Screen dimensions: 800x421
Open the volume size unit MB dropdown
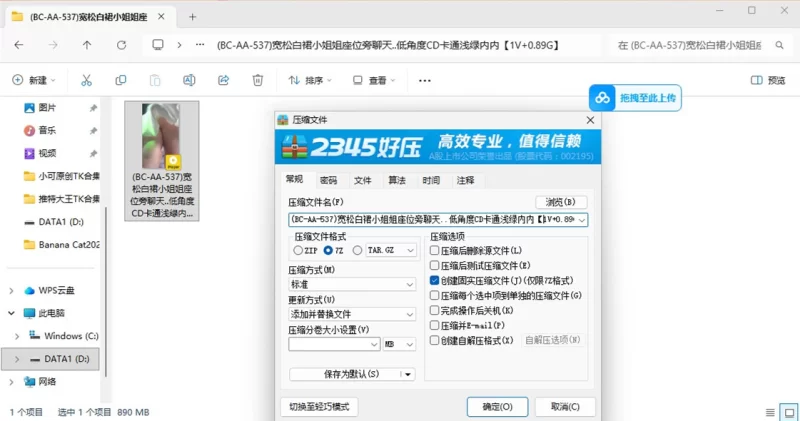pyautogui.click(x=399, y=344)
